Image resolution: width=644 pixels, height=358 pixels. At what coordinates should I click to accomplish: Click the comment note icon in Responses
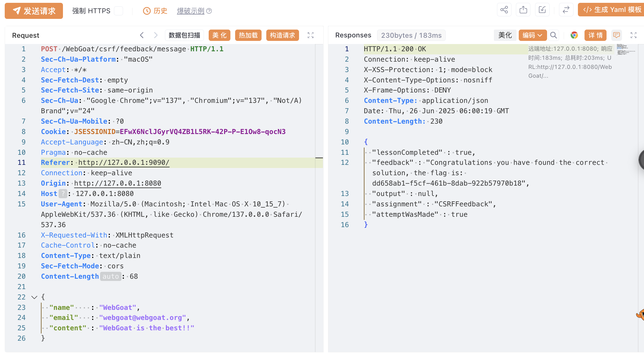point(616,35)
